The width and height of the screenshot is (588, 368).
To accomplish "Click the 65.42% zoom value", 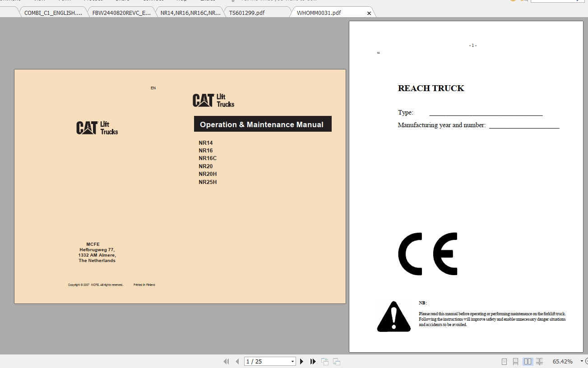I will pyautogui.click(x=562, y=361).
